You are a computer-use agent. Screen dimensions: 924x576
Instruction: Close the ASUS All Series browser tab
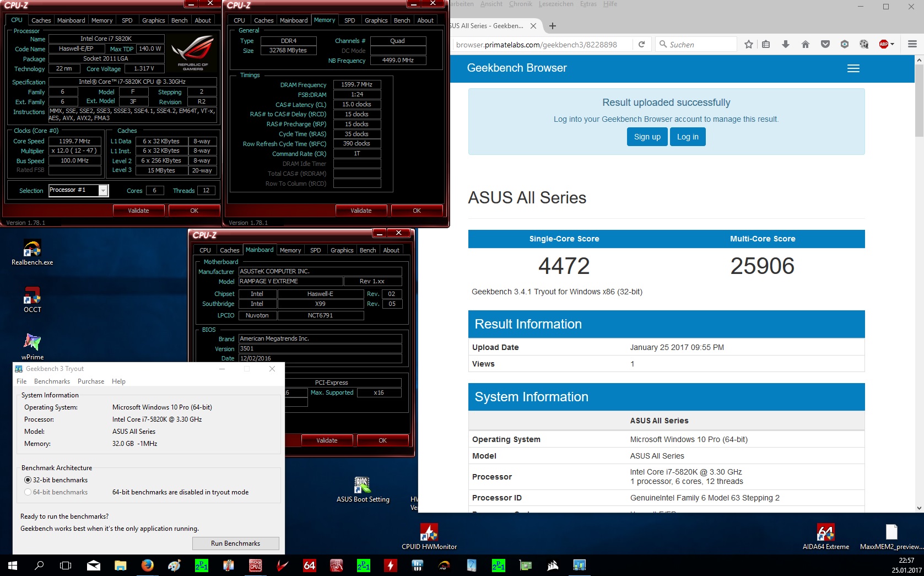point(533,26)
